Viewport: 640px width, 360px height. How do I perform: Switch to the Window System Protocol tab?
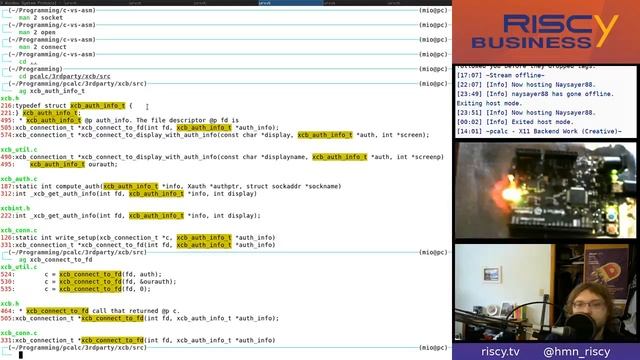(32, 2)
